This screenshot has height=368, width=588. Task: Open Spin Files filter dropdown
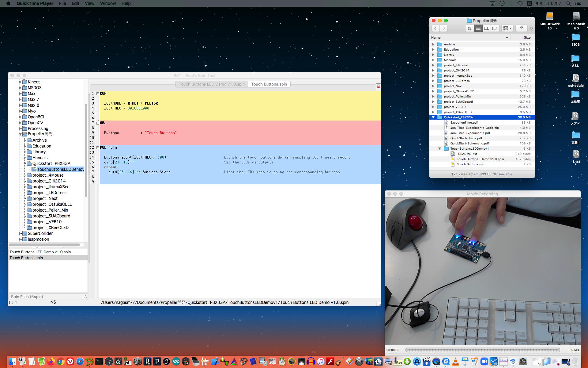tap(48, 297)
